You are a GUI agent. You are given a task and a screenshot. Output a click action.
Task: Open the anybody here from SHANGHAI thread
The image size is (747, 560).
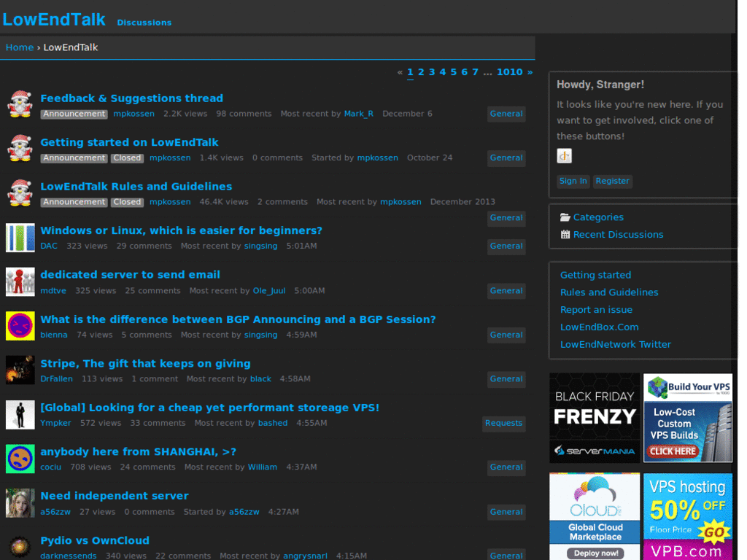point(138,451)
